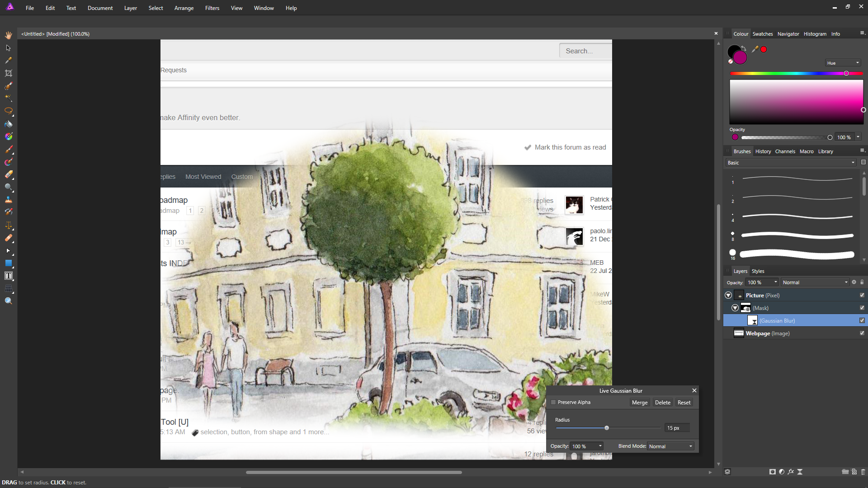This screenshot has width=868, height=488.
Task: Select the Gradient colour wheel tool
Action: (9, 136)
